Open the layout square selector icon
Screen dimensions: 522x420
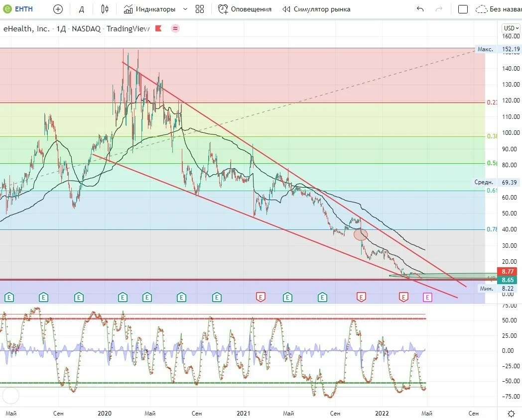click(463, 9)
